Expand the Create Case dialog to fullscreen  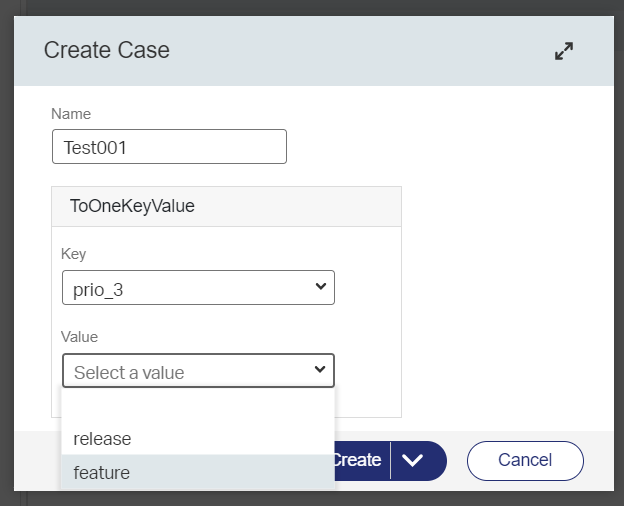(x=564, y=51)
